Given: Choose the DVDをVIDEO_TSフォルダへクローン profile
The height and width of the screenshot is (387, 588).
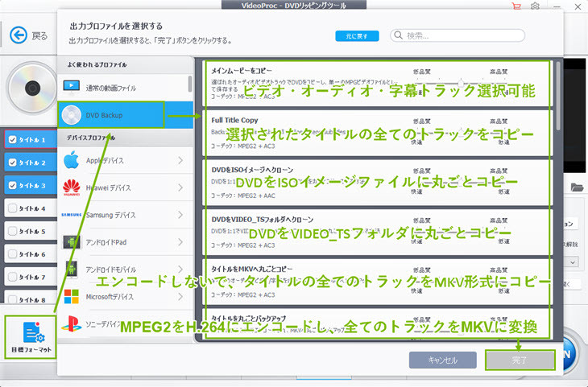Looking at the screenshot, I should 377,232.
